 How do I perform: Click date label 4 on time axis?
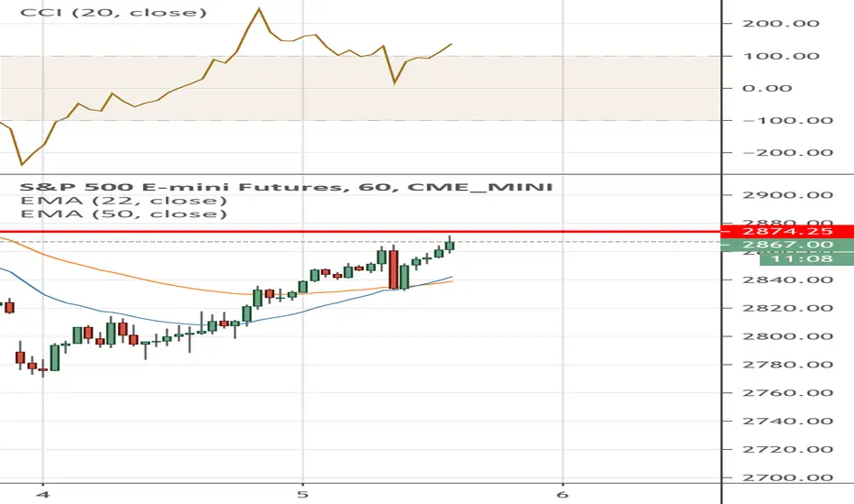[x=43, y=494]
